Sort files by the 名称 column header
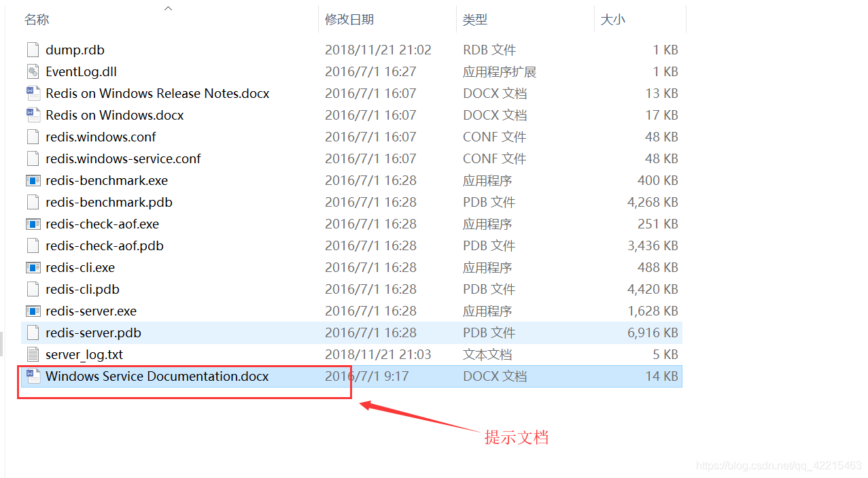This screenshot has width=868, height=478. [37, 20]
